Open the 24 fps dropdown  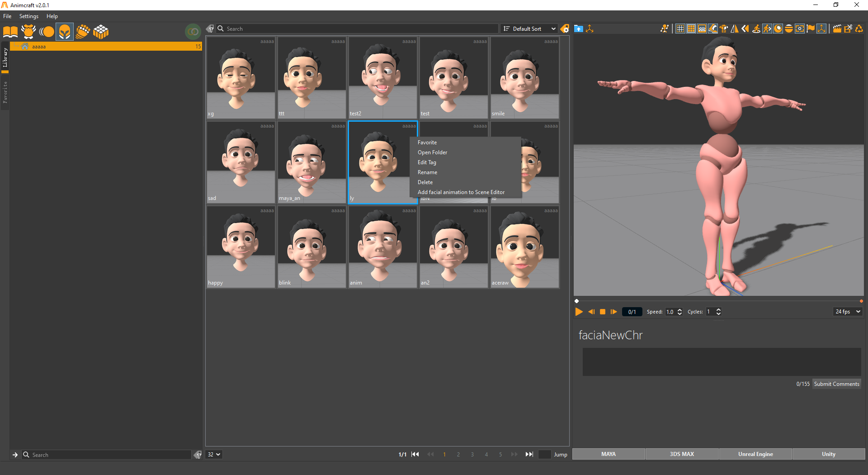click(848, 312)
